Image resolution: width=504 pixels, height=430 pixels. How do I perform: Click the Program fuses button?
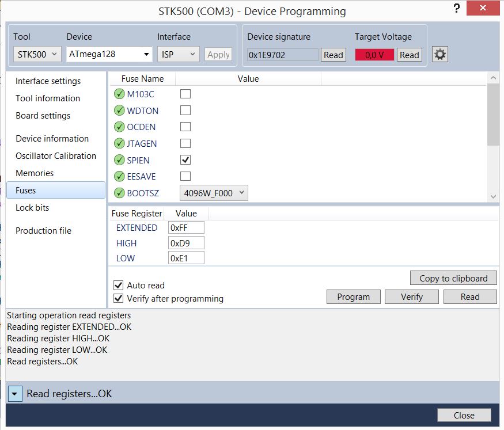coord(353,296)
